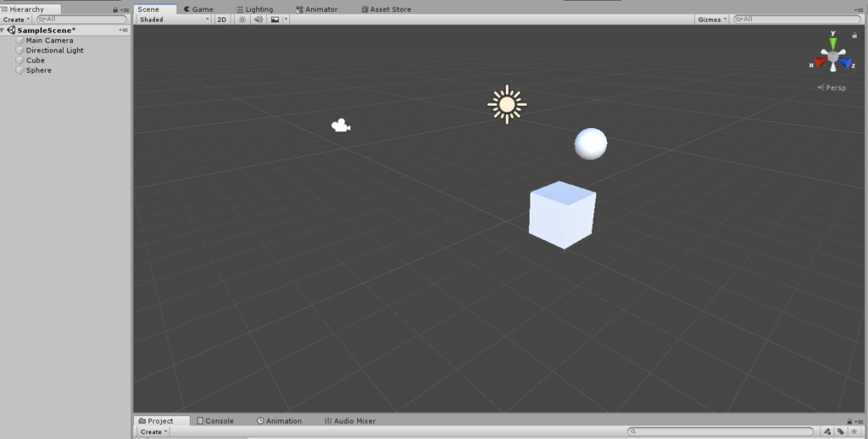The height and width of the screenshot is (439, 868).
Task: Focus the Scene view search field
Action: pos(798,19)
